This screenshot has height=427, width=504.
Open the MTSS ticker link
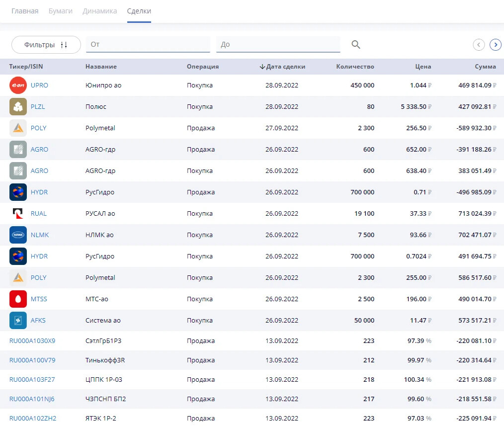click(39, 299)
